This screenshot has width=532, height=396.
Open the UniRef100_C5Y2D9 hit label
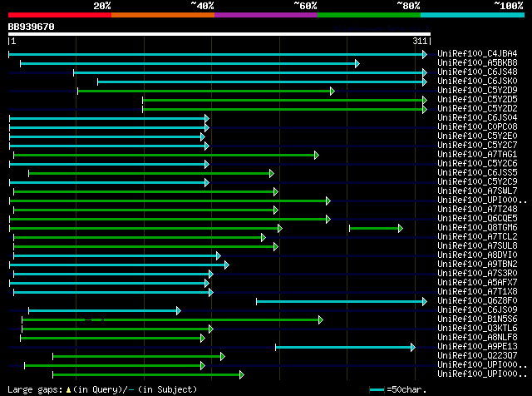477,91
